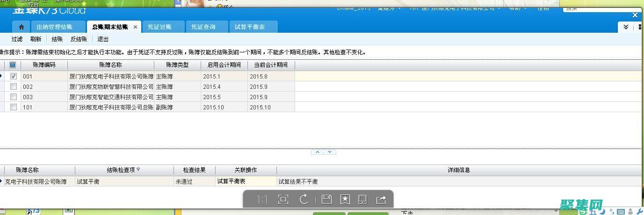Screen dimensions: 644x215
Task: Click filter icon beside 结账检查项 header
Action: coord(138,170)
